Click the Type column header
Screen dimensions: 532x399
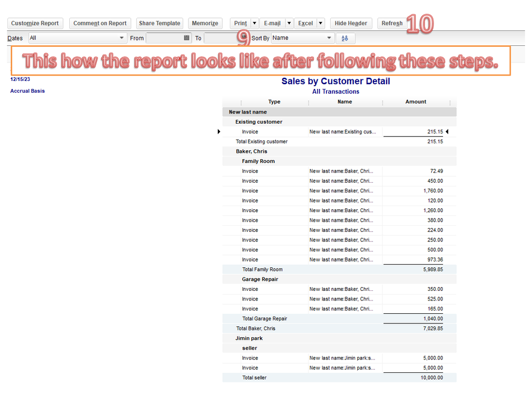pyautogui.click(x=274, y=102)
